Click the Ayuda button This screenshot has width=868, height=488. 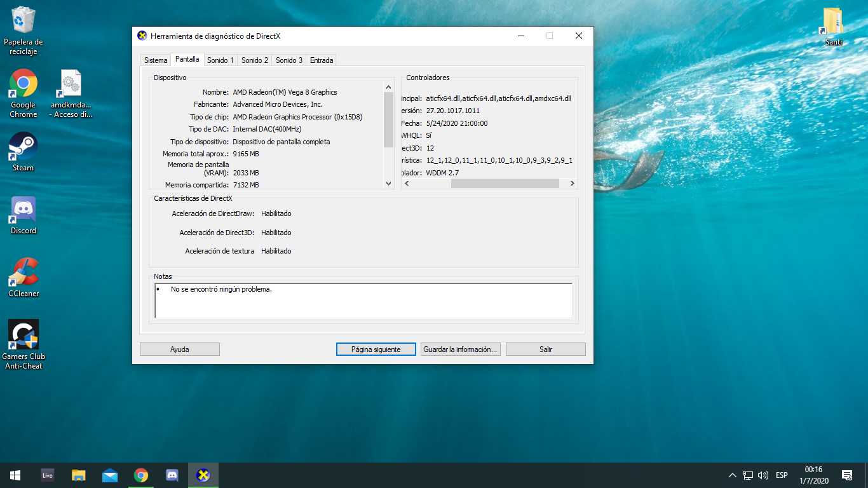(x=180, y=349)
